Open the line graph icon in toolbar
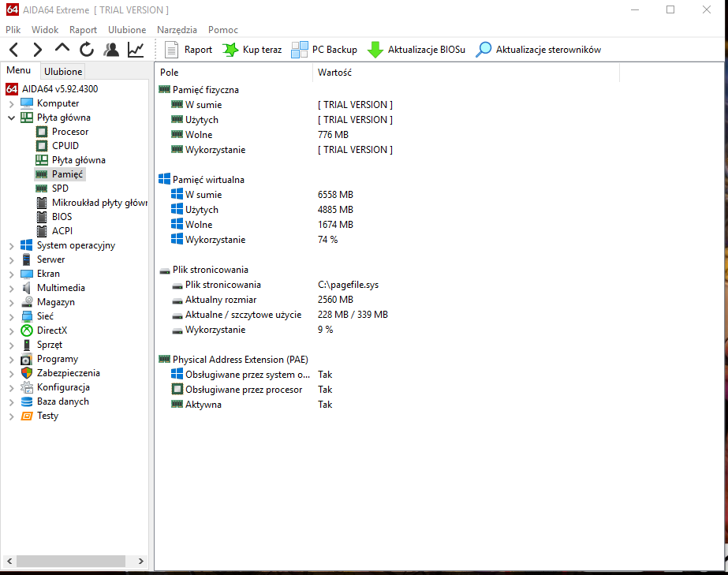Image resolution: width=728 pixels, height=575 pixels. 136,49
